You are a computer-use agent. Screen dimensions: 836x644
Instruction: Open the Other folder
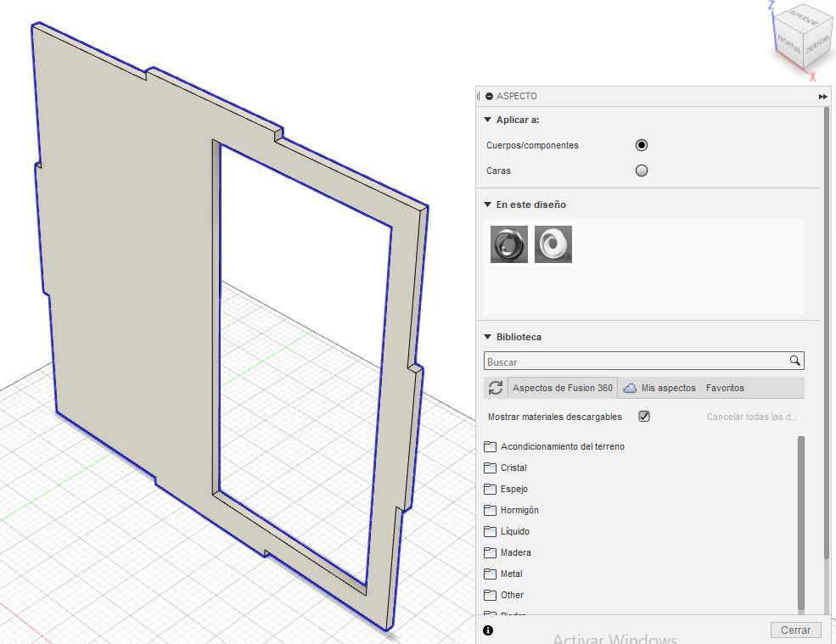(504, 595)
